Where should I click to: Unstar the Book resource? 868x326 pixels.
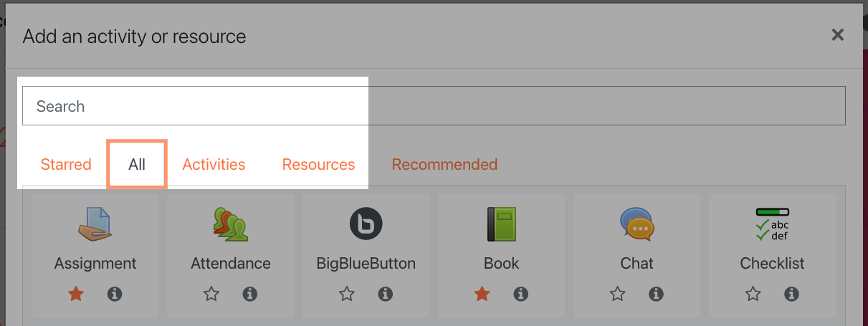(482, 294)
